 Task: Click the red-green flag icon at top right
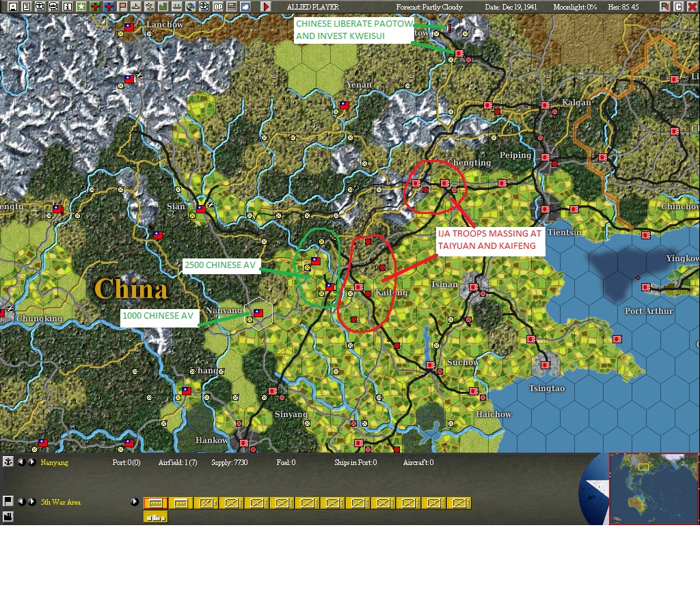click(664, 6)
